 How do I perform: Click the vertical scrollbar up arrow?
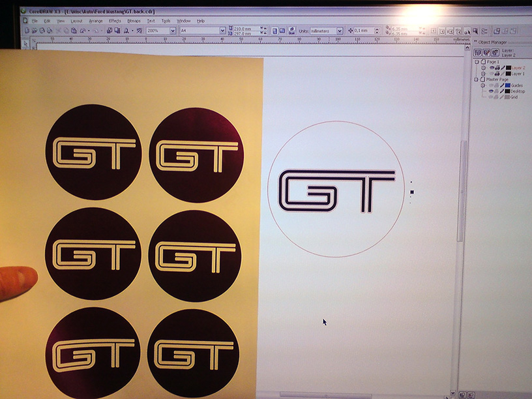[467, 48]
